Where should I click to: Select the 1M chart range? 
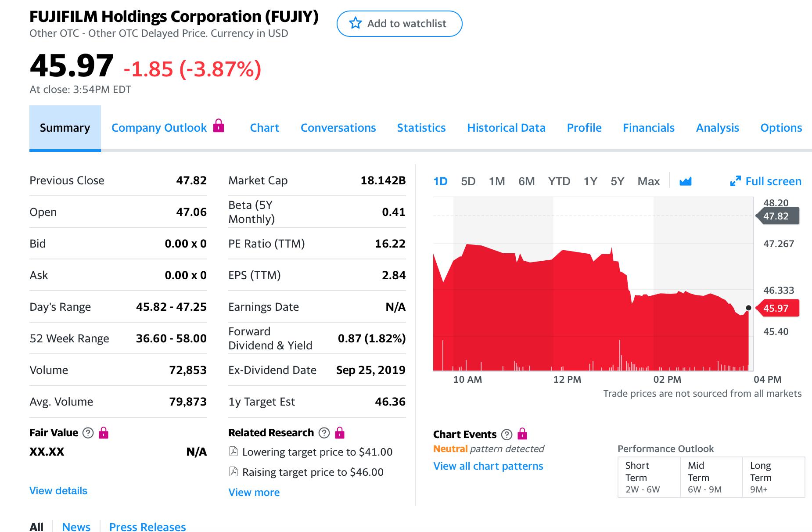(x=497, y=181)
